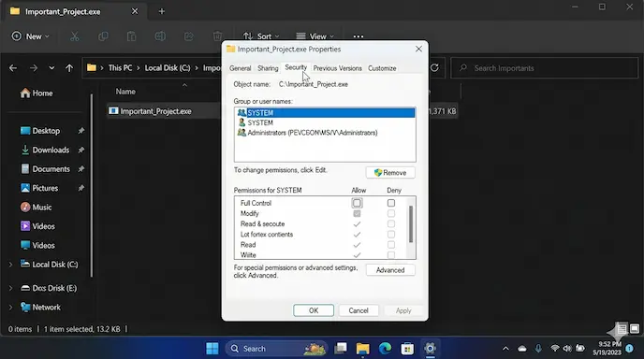
Task: Expand the Network tree node
Action: click(11, 308)
